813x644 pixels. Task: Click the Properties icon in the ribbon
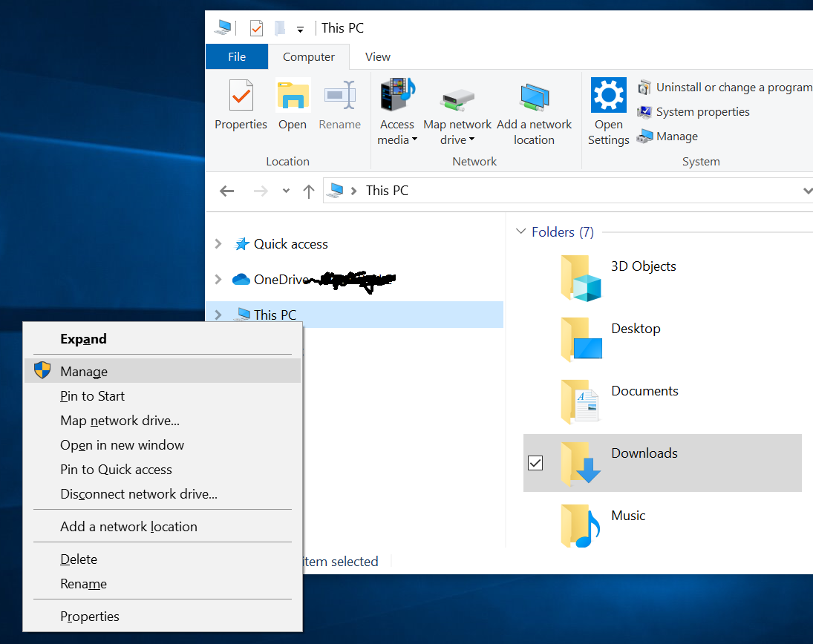(x=241, y=96)
